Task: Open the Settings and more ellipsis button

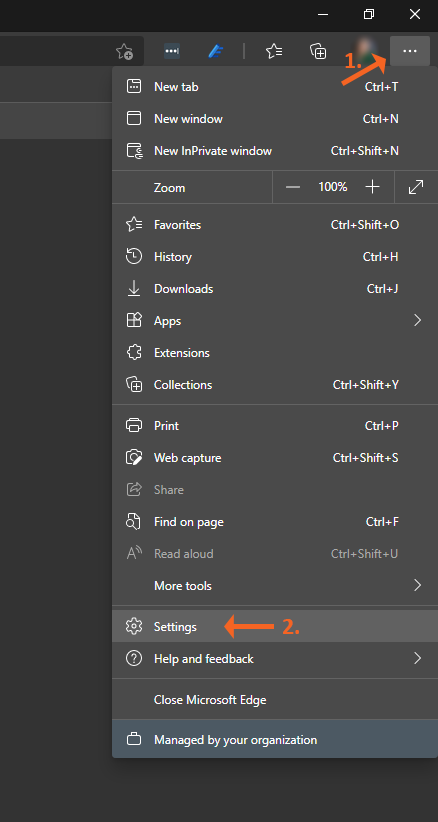Action: [x=410, y=51]
